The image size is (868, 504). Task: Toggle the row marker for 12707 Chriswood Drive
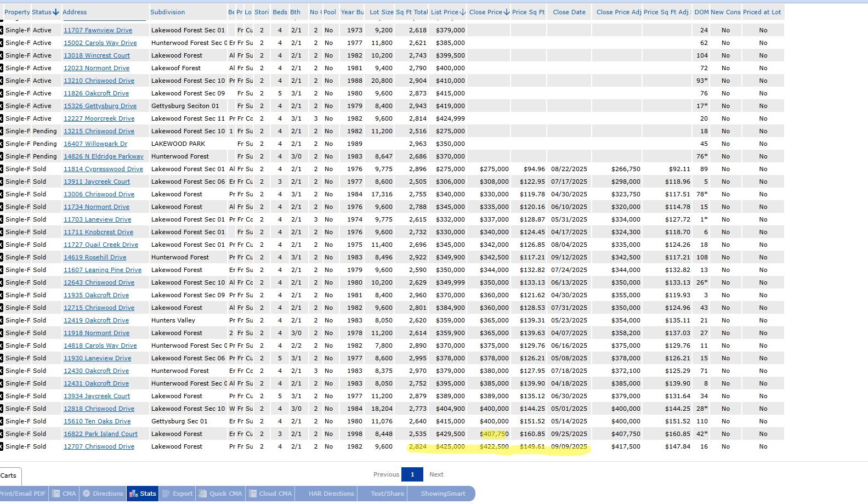tap(1, 446)
